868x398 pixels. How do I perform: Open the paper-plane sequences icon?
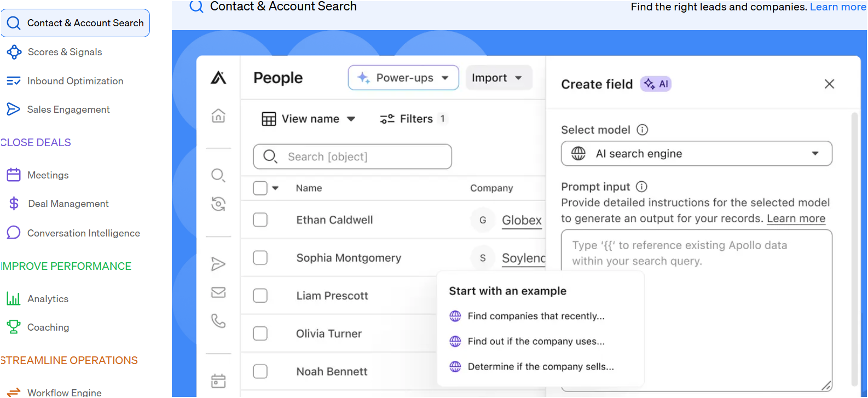coord(218,264)
